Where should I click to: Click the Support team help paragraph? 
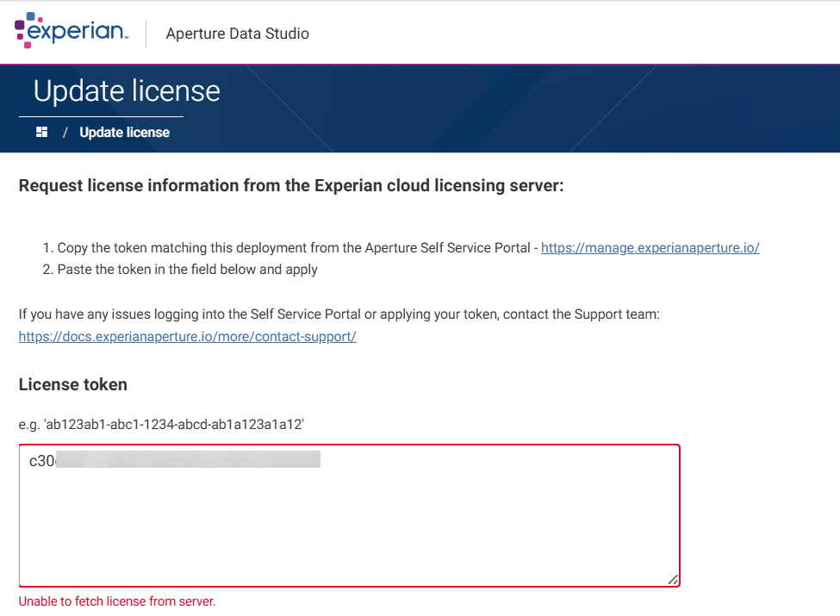339,314
